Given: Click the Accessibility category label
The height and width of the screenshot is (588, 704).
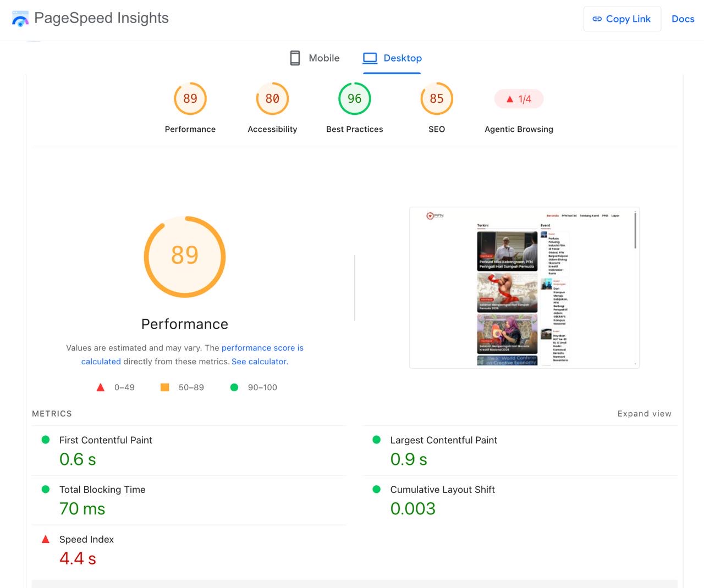Looking at the screenshot, I should tap(272, 129).
